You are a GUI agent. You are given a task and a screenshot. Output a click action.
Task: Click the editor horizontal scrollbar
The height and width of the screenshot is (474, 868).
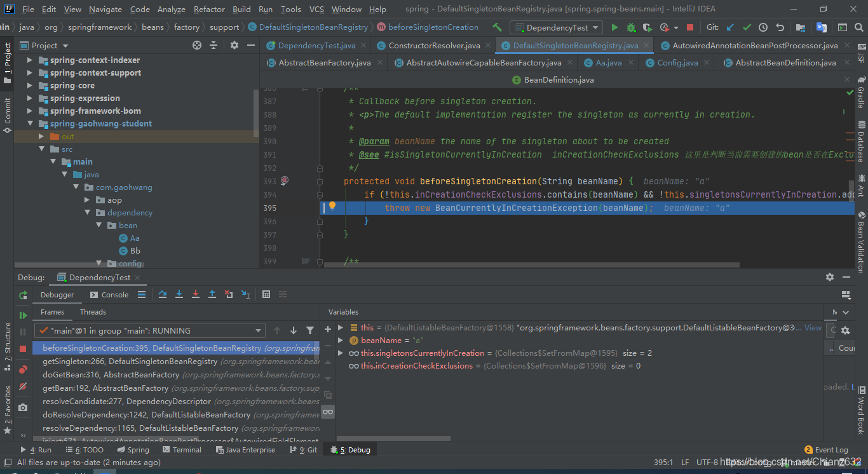point(532,265)
